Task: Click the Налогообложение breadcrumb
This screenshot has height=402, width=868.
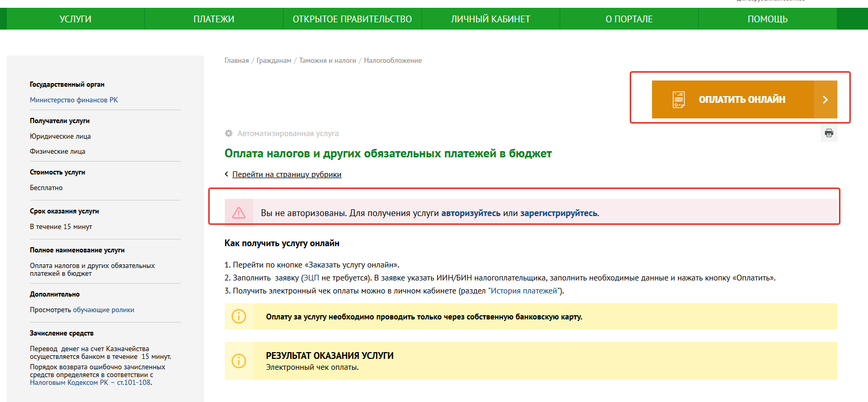Action: (x=392, y=61)
